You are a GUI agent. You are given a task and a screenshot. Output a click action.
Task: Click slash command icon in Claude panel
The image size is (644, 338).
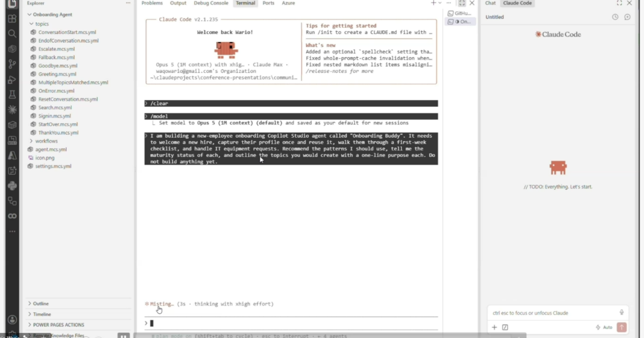[505, 327]
